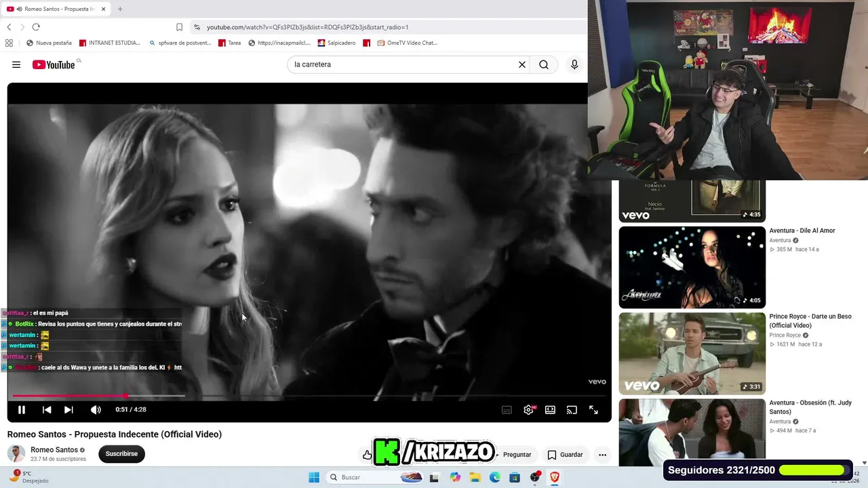Mute the video volume

tap(96, 409)
